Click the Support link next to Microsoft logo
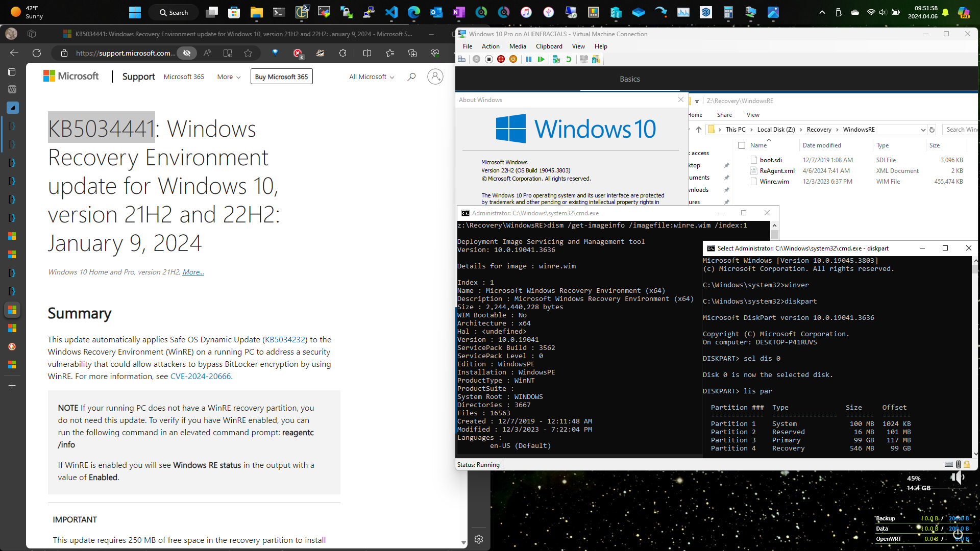Viewport: 980px width, 551px height. 138,77
